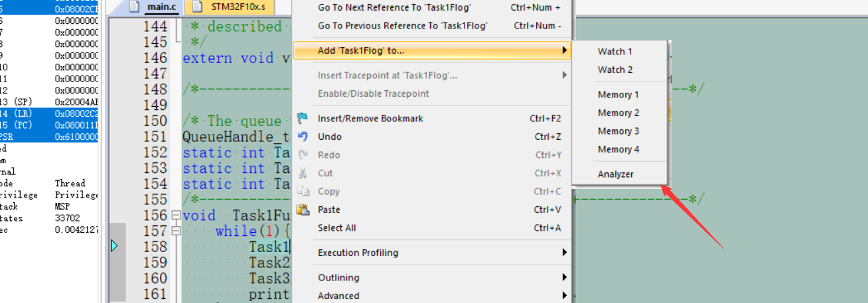
Task: Collapse the Task1Function fold at line 156
Action: (x=176, y=215)
